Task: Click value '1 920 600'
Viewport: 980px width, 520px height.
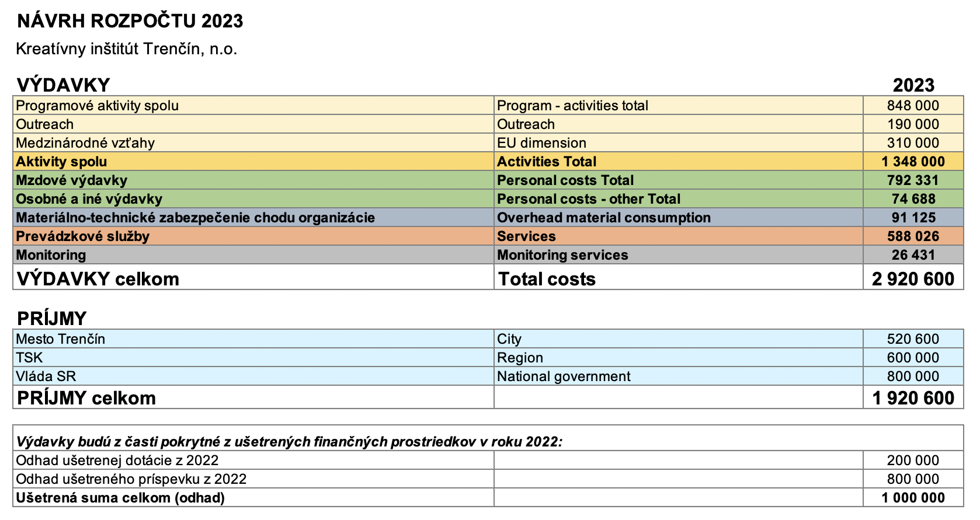Action: click(913, 397)
